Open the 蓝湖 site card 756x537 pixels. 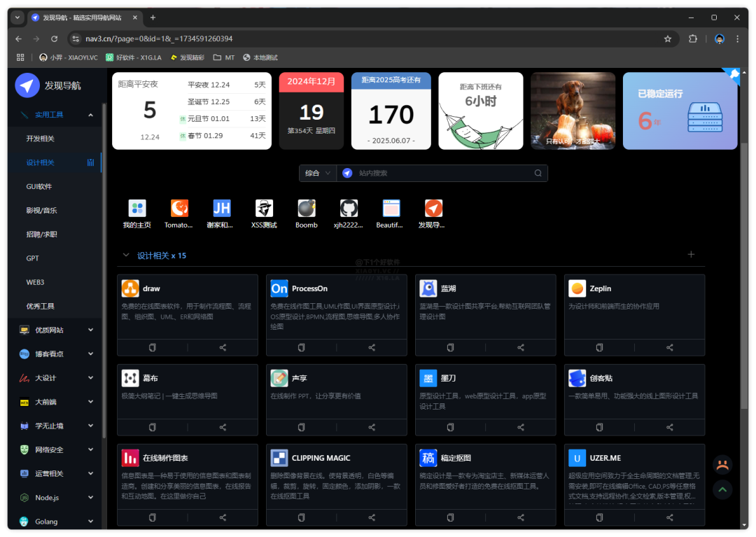[484, 301]
